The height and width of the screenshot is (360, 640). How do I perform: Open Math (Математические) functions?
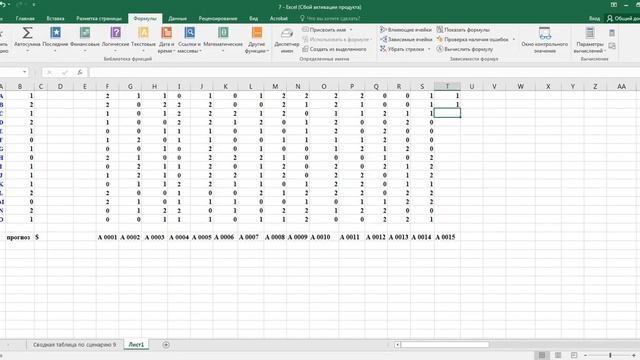(223, 39)
